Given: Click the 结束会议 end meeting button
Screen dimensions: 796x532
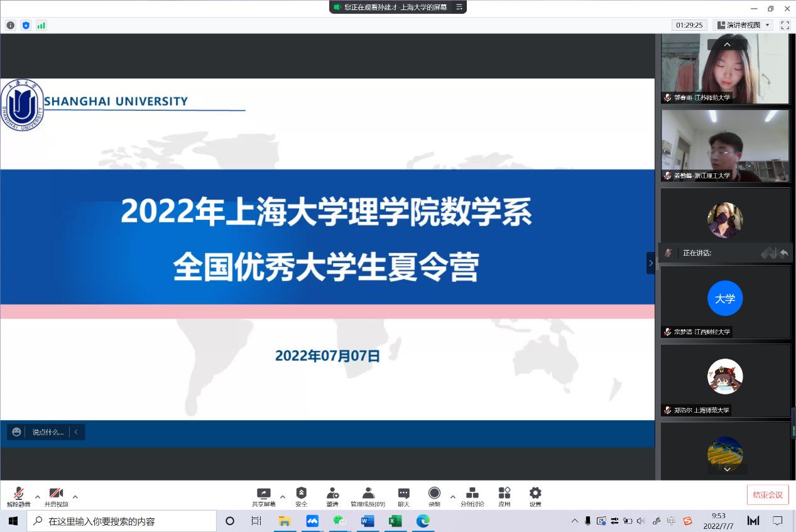Looking at the screenshot, I should (768, 494).
